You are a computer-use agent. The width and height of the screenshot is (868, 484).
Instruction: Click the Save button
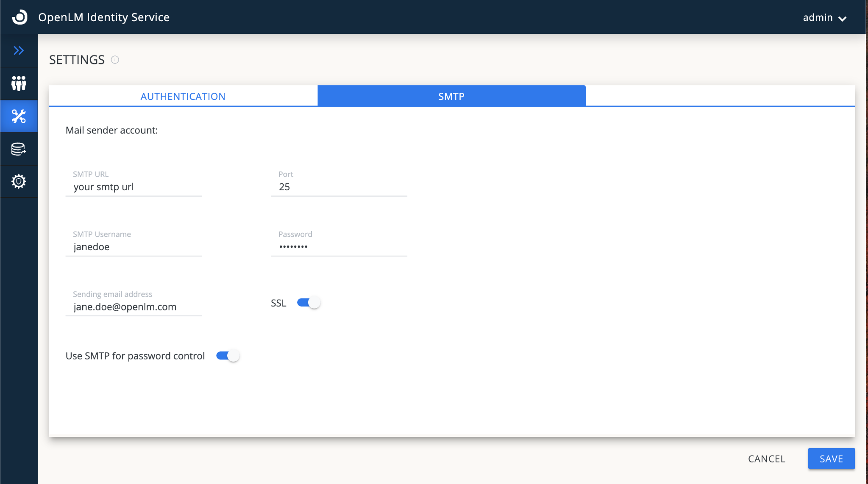831,459
